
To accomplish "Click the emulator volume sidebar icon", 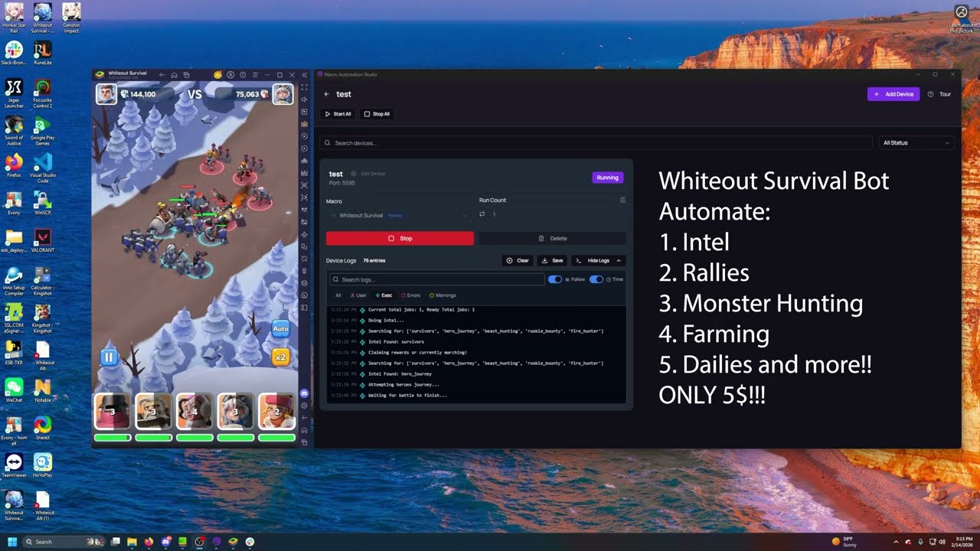I will [304, 99].
